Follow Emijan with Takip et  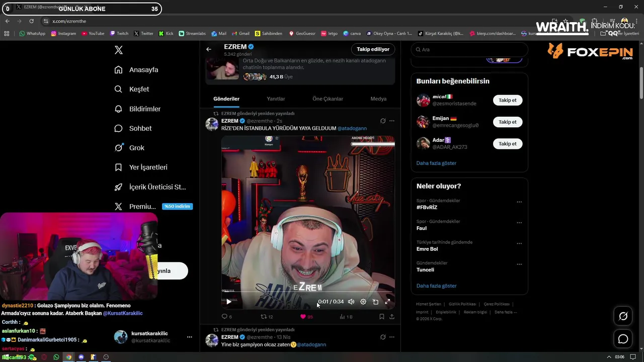pyautogui.click(x=507, y=122)
